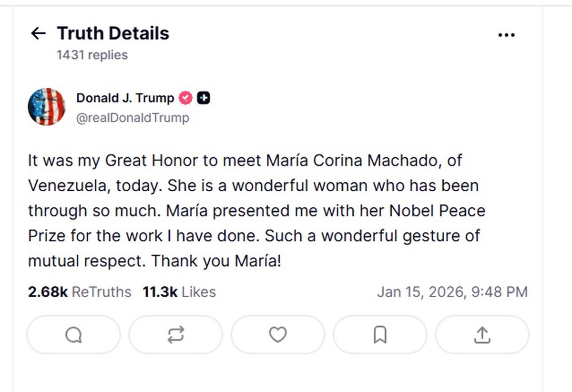Click the red verified checkmark badge
572x392 pixels.
click(x=185, y=98)
